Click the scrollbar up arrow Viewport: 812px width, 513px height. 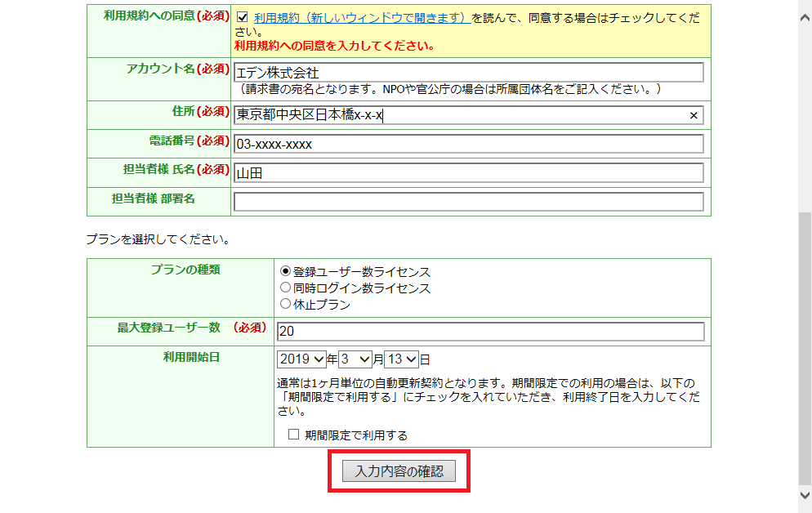click(805, 17)
